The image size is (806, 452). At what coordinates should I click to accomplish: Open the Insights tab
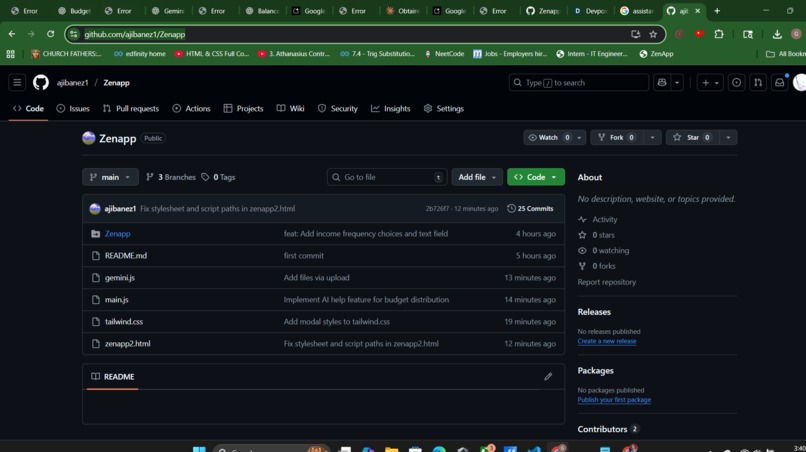click(x=391, y=109)
